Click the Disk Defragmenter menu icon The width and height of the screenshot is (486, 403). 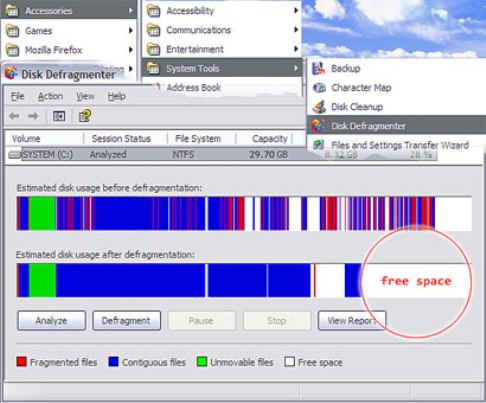point(318,126)
